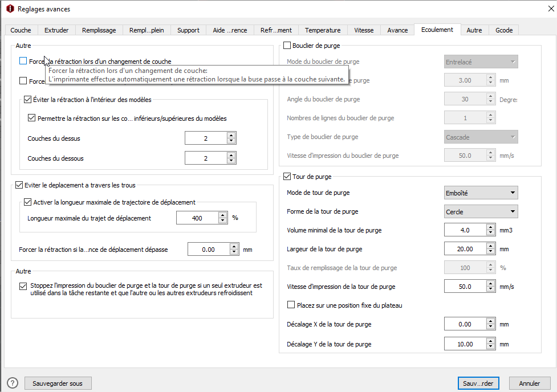
Task: Open the Mode de tour de purge dropdown
Action: click(x=481, y=193)
